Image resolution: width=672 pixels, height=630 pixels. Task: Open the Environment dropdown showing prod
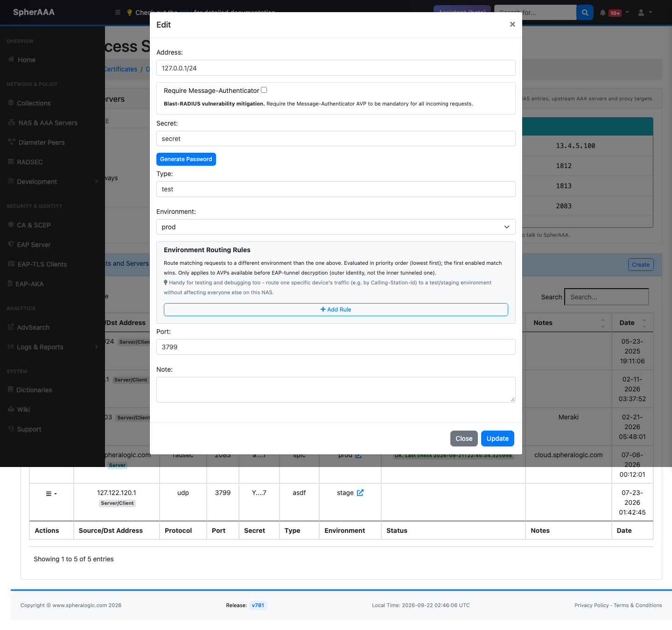coord(336,227)
